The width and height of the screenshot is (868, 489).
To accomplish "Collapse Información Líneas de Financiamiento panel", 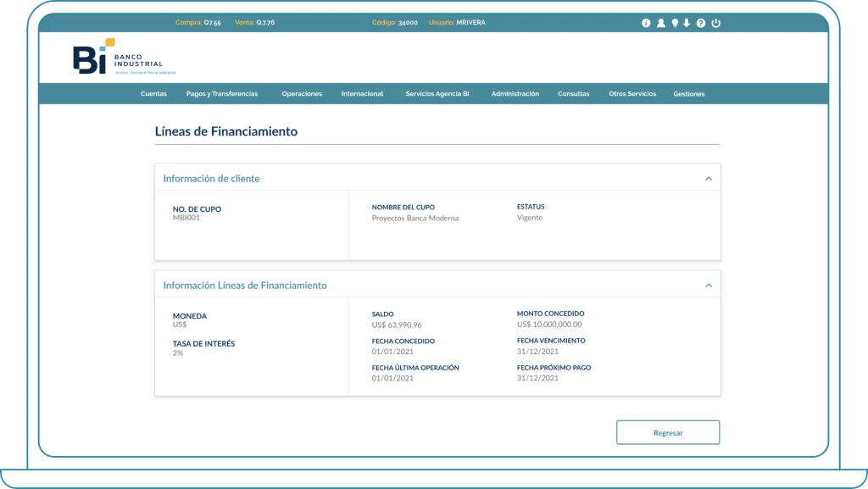I will click(709, 286).
